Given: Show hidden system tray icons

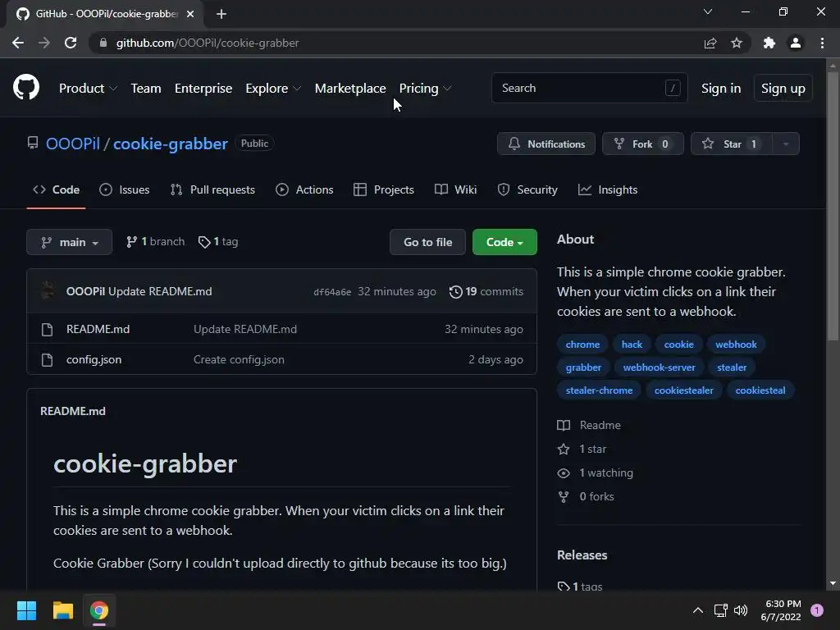Looking at the screenshot, I should point(698,610).
